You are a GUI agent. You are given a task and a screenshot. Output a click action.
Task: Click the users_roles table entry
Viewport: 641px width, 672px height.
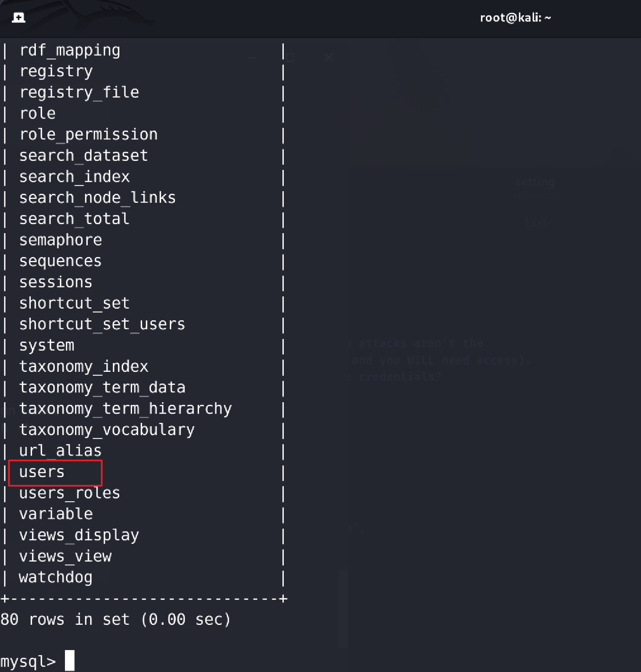point(70,493)
